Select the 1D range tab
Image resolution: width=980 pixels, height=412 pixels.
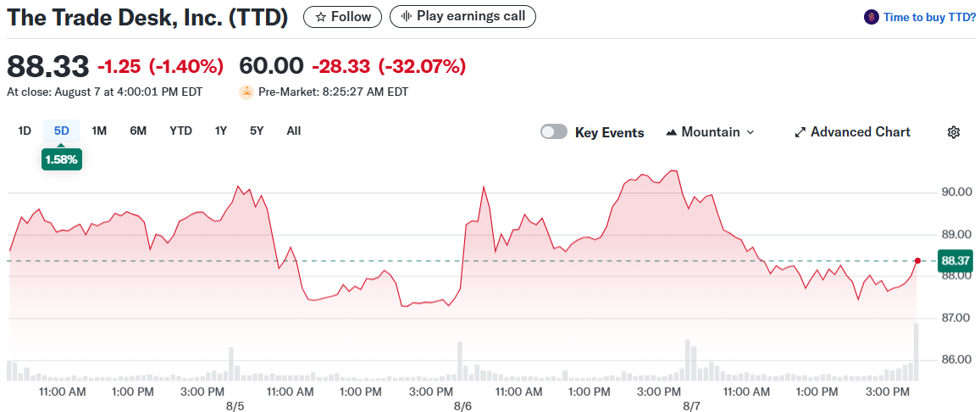tap(25, 131)
